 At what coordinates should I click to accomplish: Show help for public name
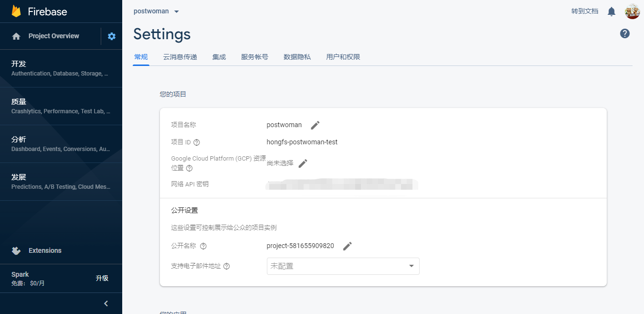203,246
